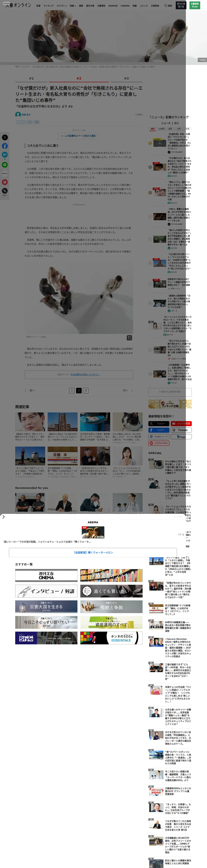
Task: Open Threads follow button
Action: pos(181,430)
